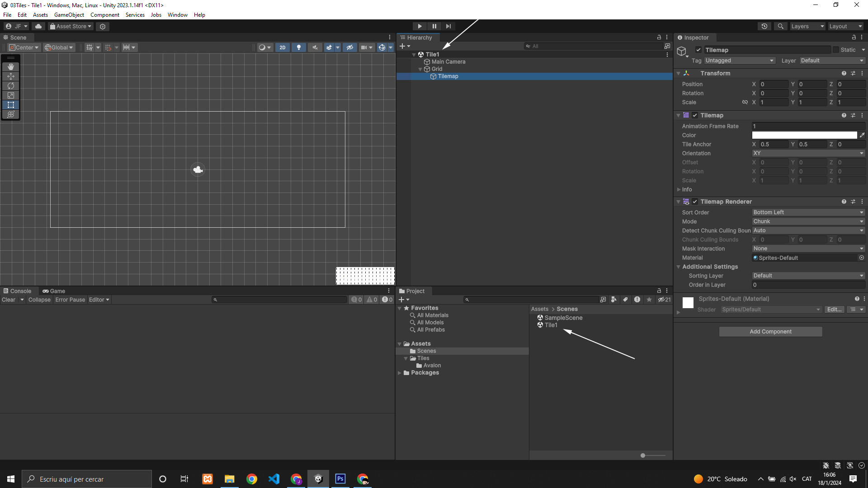Uncheck the Tilemap GameObject active checkbox
The height and width of the screenshot is (488, 868).
[x=698, y=50]
